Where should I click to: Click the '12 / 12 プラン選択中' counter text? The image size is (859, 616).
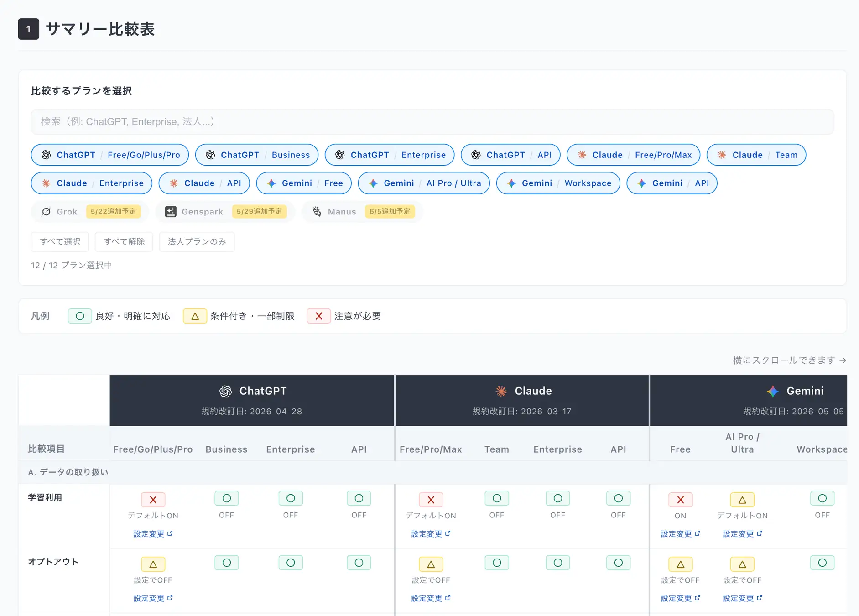(x=71, y=265)
